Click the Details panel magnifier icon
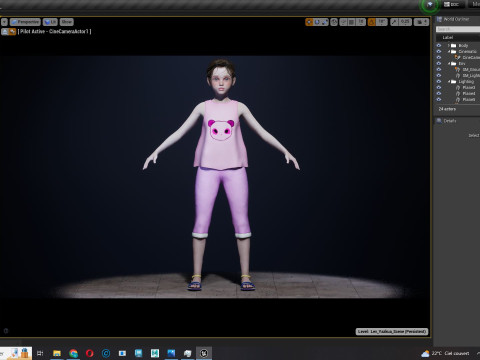Viewport: 480px width, 360px height. (439, 121)
